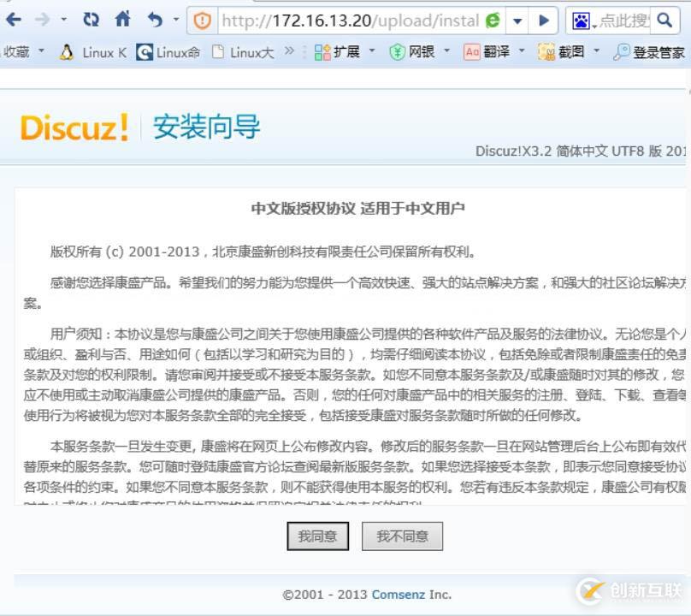Screen dimensions: 691x616
Task: Click the 我同意 agree button
Action: click(x=318, y=536)
